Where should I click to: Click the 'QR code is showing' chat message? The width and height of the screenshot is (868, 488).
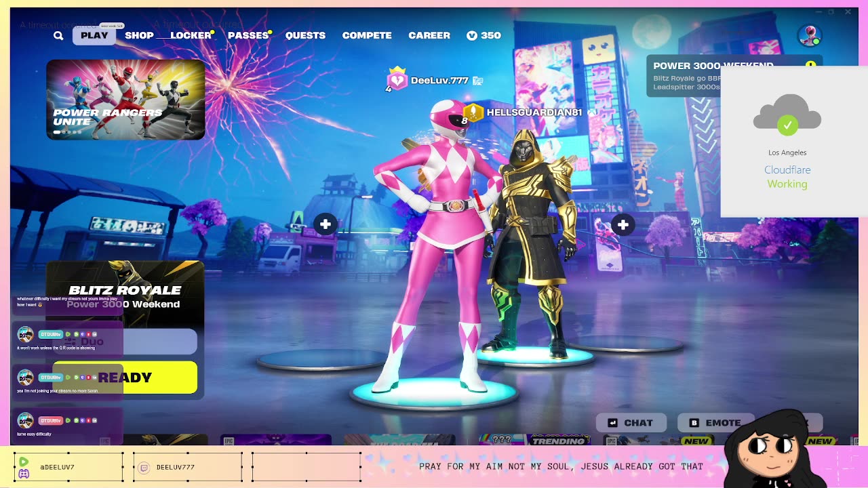click(x=56, y=348)
